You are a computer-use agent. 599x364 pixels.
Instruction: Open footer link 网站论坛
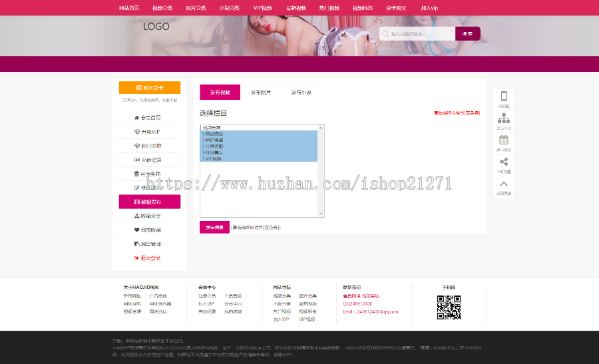pos(158,311)
